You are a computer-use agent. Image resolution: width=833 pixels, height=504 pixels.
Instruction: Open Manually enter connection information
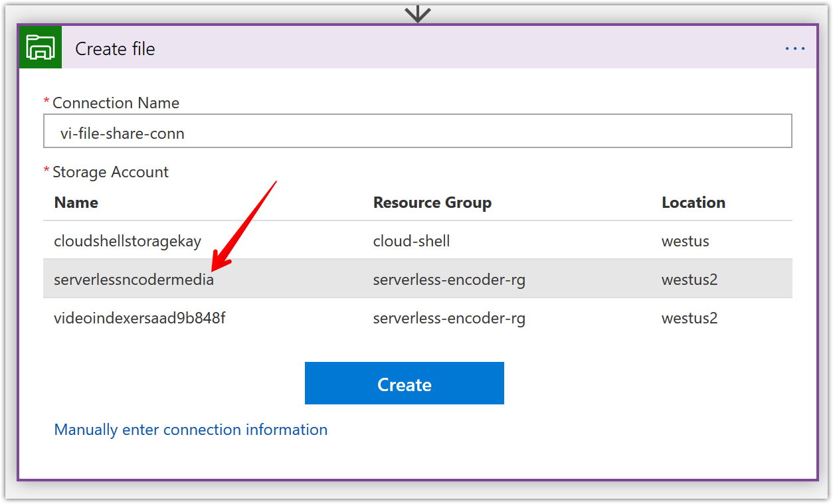191,430
